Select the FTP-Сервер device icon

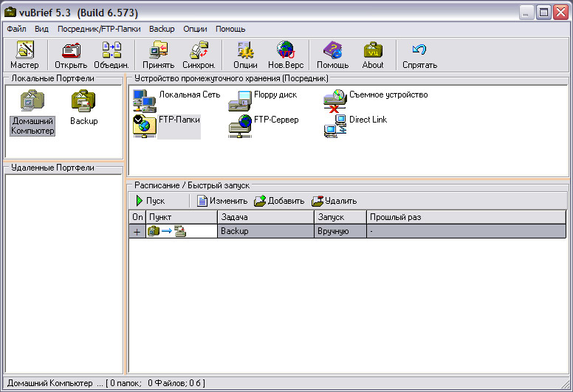tap(240, 126)
